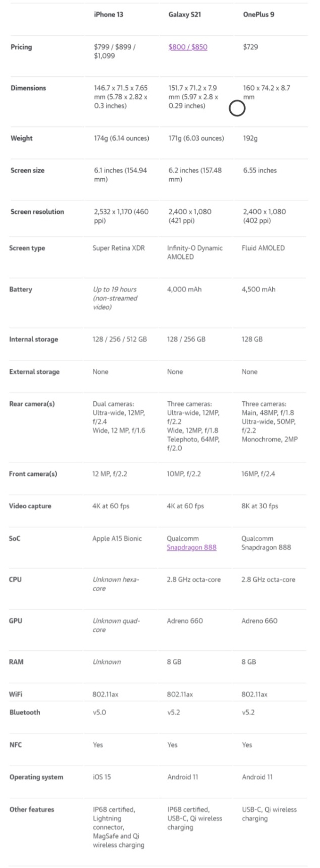The width and height of the screenshot is (320, 868).
Task: Click the Dimensions row label
Action: click(x=28, y=88)
